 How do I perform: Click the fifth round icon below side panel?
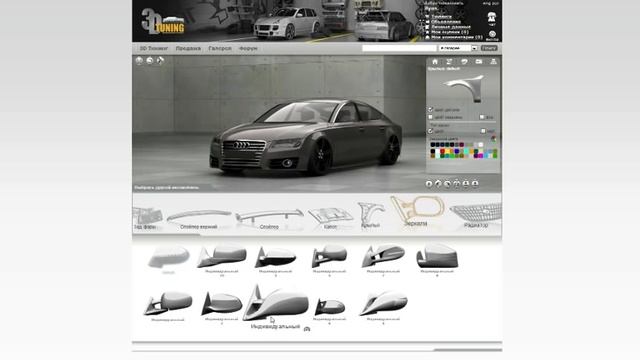(466, 184)
